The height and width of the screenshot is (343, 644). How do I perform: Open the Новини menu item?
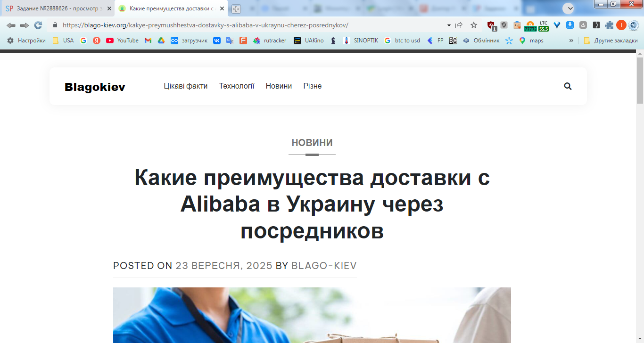279,86
